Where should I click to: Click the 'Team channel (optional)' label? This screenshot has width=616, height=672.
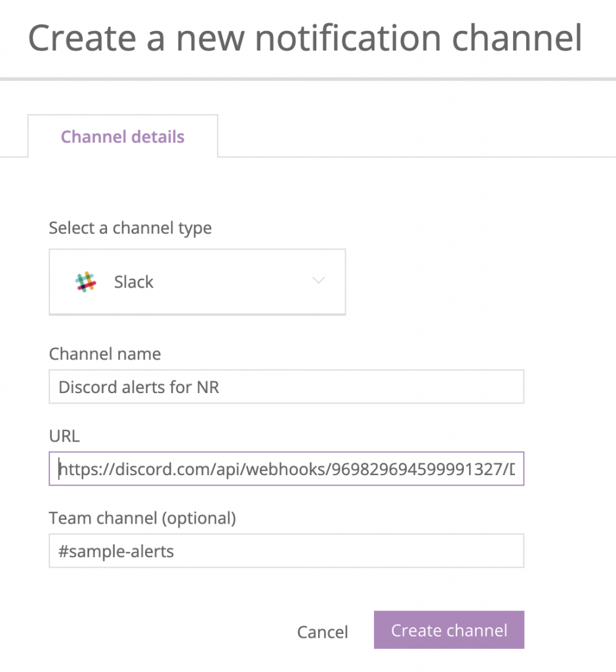click(x=142, y=518)
